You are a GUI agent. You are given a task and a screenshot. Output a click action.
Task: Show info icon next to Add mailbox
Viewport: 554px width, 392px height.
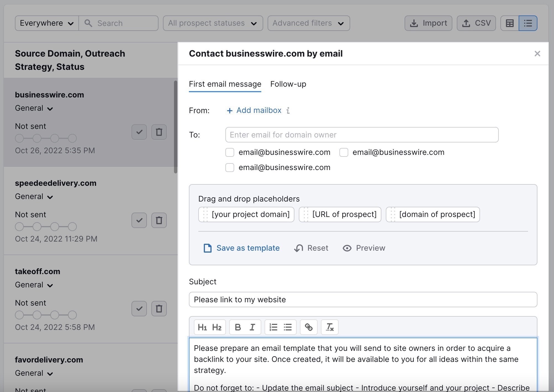[x=288, y=110]
